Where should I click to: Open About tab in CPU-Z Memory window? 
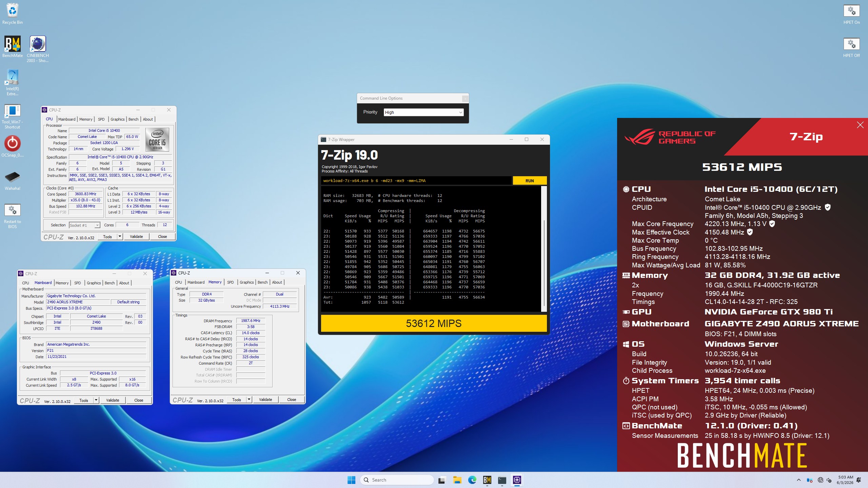pos(277,282)
